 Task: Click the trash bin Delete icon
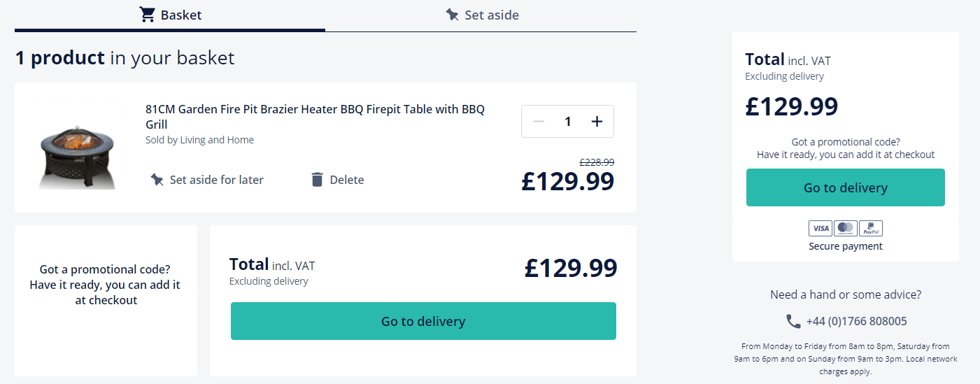pos(317,180)
